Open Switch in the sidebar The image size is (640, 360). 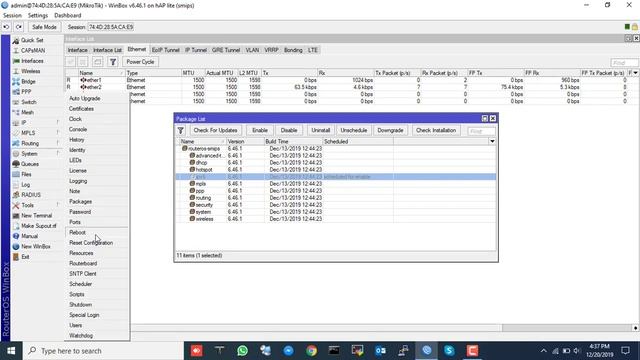(29, 102)
